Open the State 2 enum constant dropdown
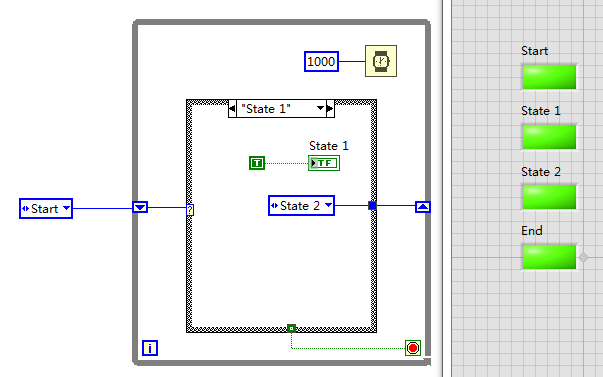Viewport: 603px width, 377px height. 328,205
